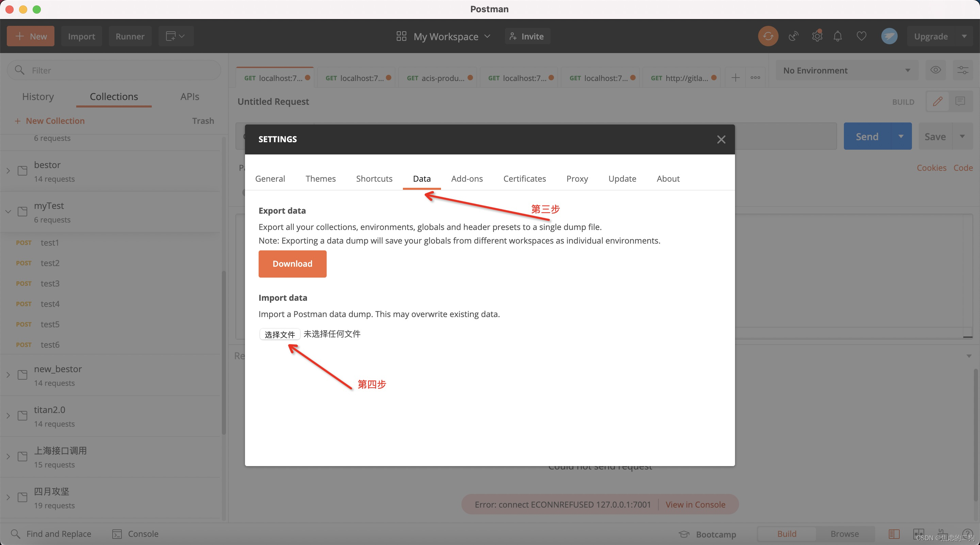Image resolution: width=980 pixels, height=545 pixels.
Task: Switch to the Certificates settings tab
Action: pos(524,178)
